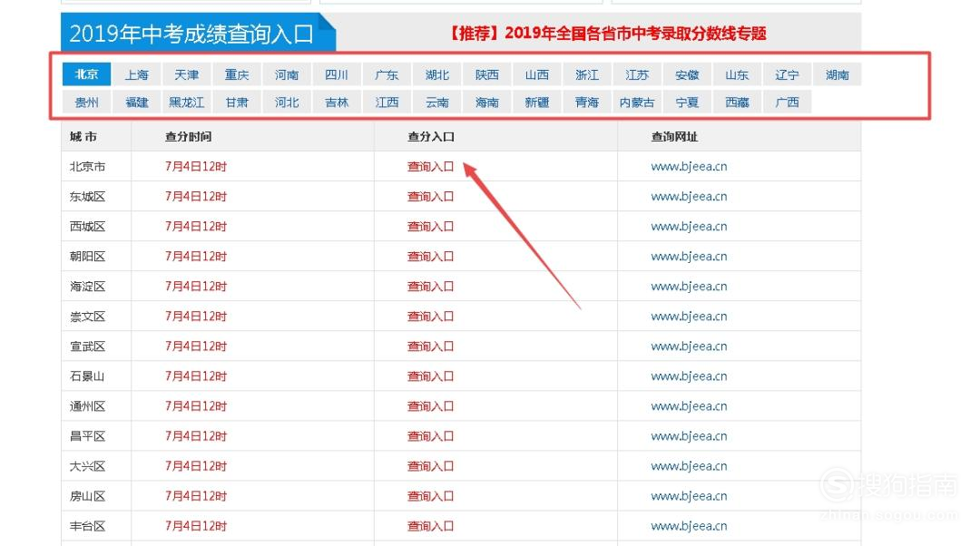Click 查询入口 in the 石景山 row
Screen dimensions: 980x546
(x=430, y=376)
